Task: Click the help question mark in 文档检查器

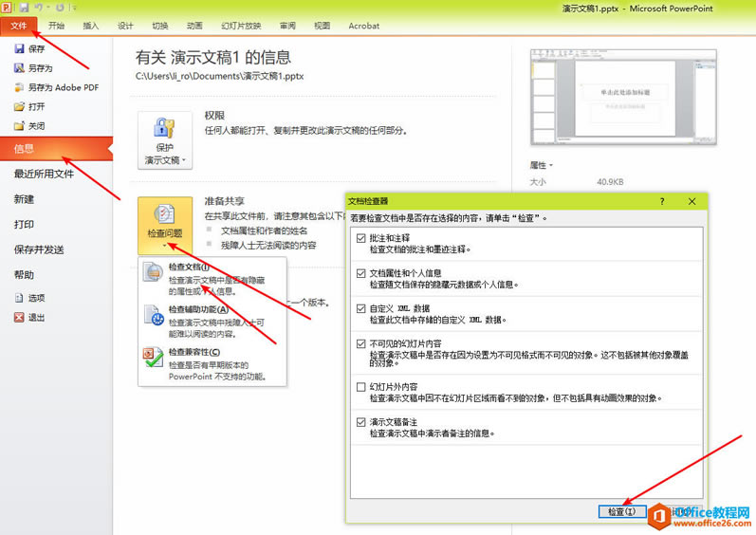Action: click(662, 201)
